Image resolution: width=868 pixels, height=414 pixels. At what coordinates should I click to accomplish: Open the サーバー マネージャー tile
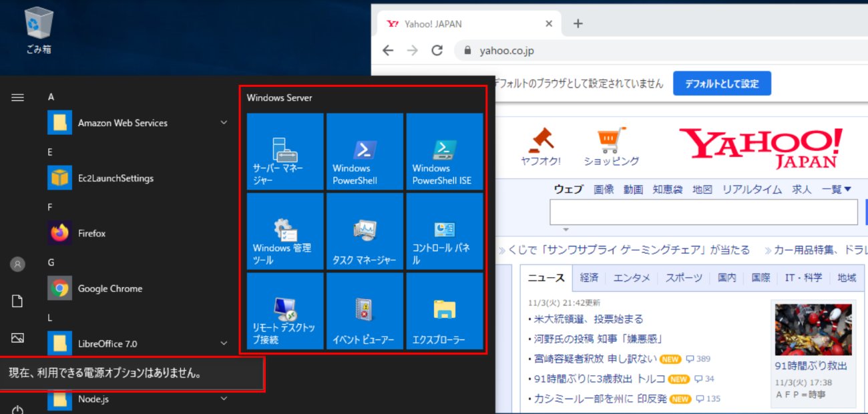coord(285,152)
